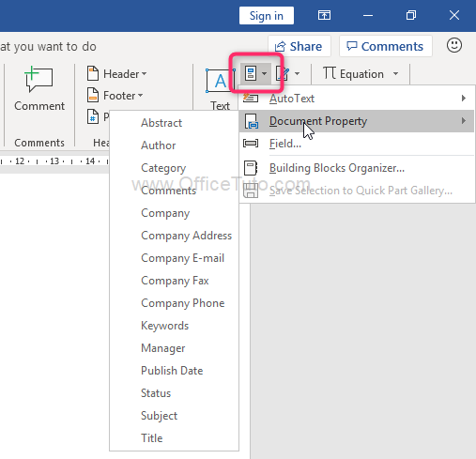The width and height of the screenshot is (476, 459).
Task: Open the Header dropdown arrow
Action: coord(144,74)
